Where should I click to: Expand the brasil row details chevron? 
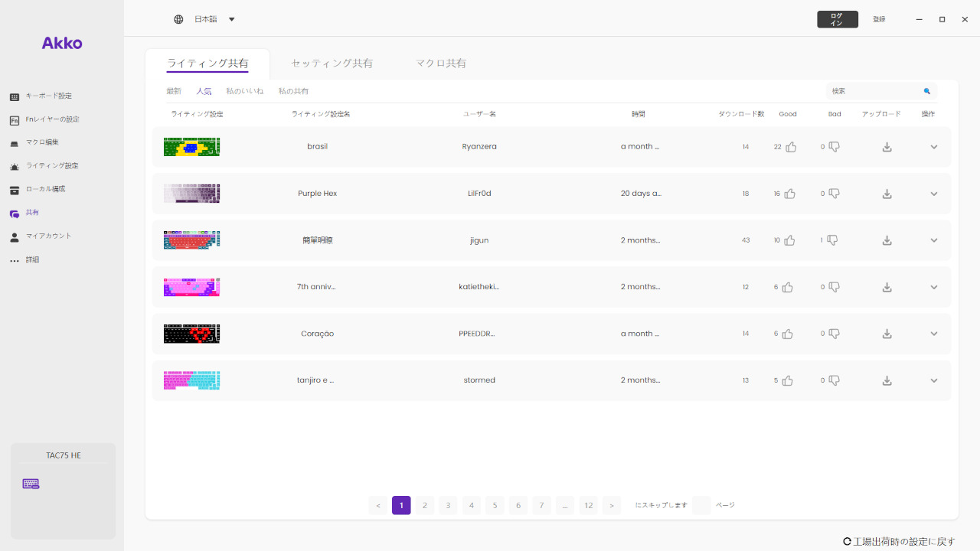(933, 147)
